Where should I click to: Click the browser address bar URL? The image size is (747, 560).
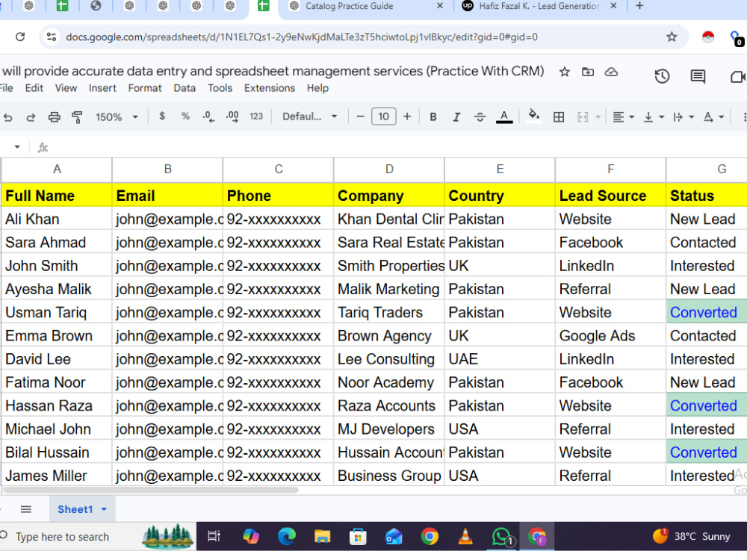coord(302,37)
